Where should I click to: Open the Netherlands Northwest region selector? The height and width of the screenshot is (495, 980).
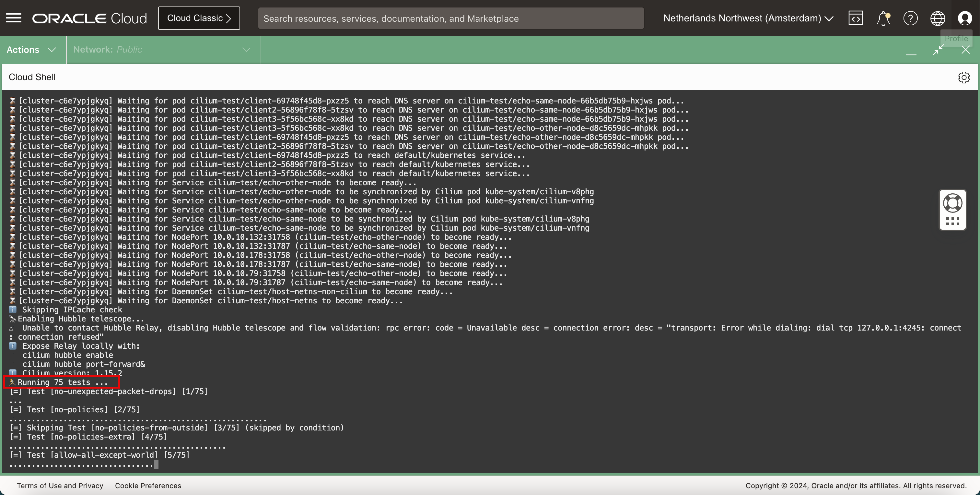point(748,18)
